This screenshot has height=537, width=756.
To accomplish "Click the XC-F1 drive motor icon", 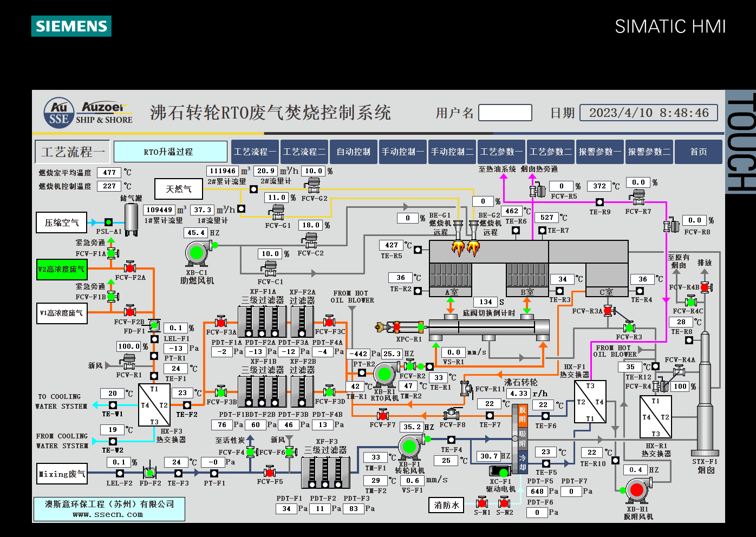I will click(499, 471).
